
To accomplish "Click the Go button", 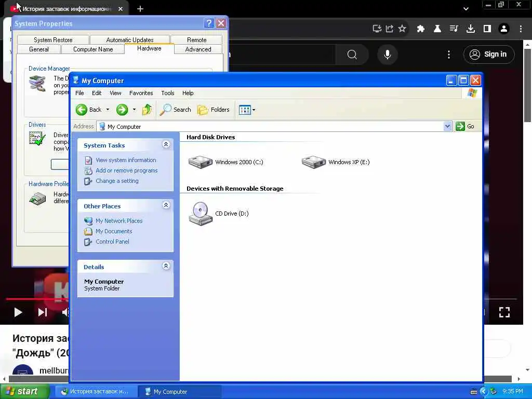I will [465, 126].
